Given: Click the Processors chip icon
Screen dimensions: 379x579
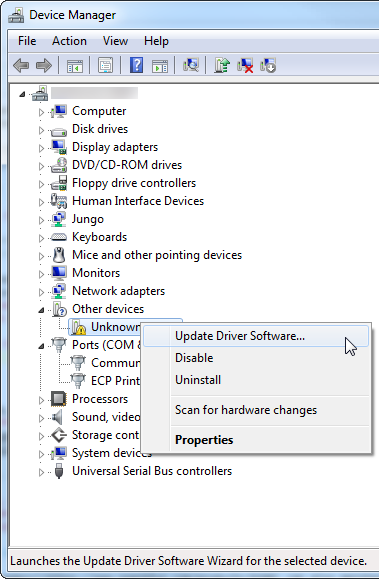Looking at the screenshot, I should pyautogui.click(x=59, y=399).
